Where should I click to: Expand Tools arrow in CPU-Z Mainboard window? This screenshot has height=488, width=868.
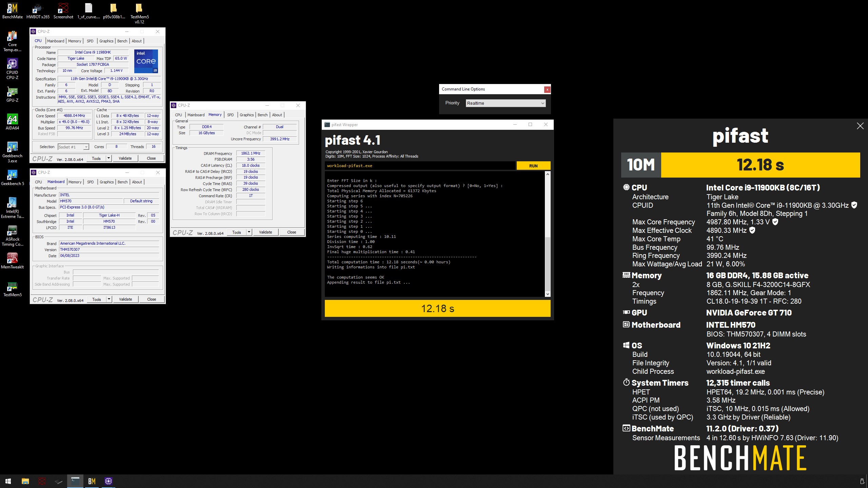click(x=109, y=299)
